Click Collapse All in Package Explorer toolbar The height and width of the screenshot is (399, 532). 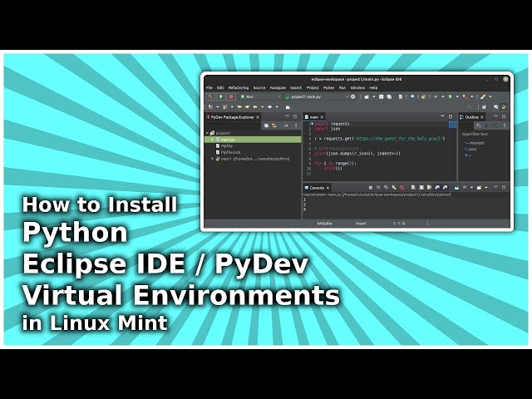pos(266,126)
